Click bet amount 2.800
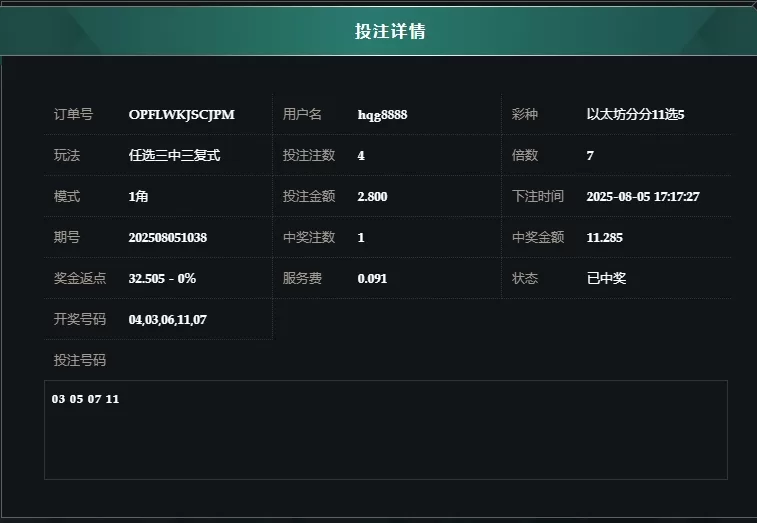757x523 pixels. pos(372,197)
